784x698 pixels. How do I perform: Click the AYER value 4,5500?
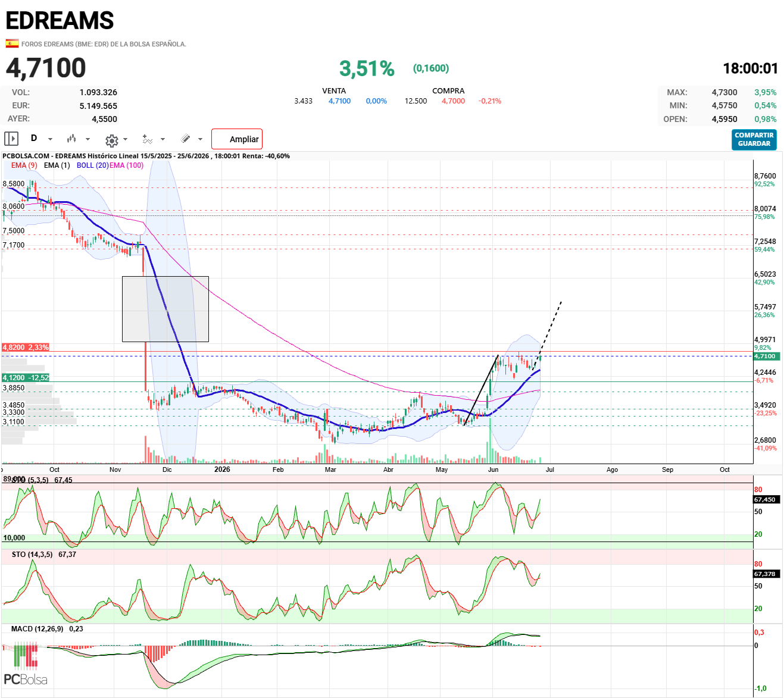click(104, 119)
